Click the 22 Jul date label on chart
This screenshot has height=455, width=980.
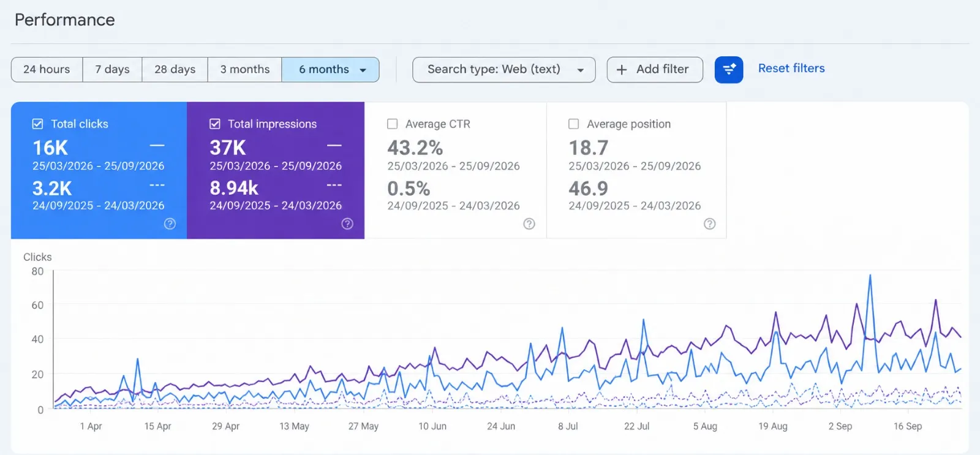tap(637, 426)
